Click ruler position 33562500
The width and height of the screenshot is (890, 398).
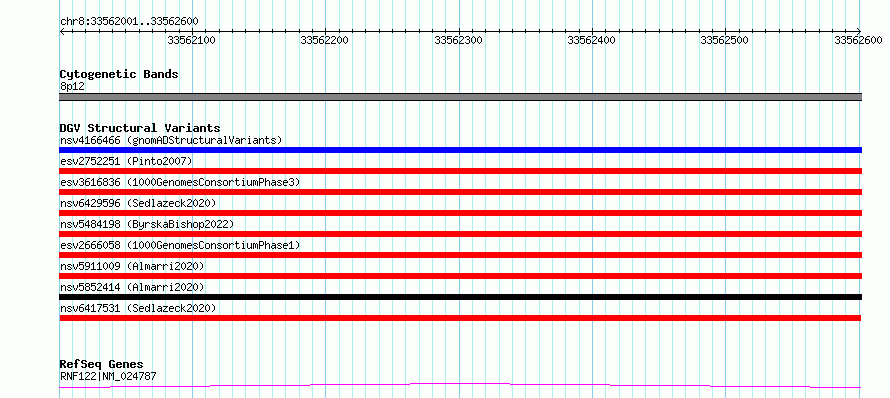pyautogui.click(x=725, y=40)
